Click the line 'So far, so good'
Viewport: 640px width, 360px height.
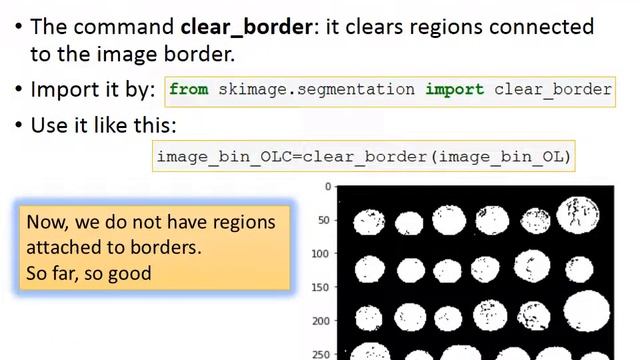(x=89, y=273)
